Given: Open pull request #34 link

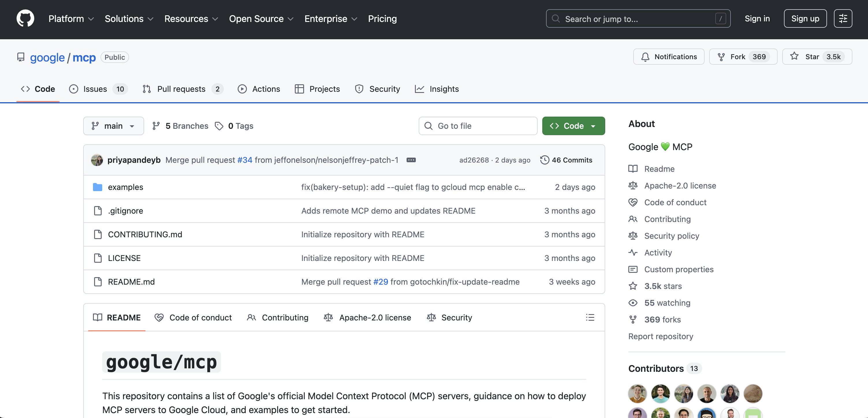Looking at the screenshot, I should 245,160.
